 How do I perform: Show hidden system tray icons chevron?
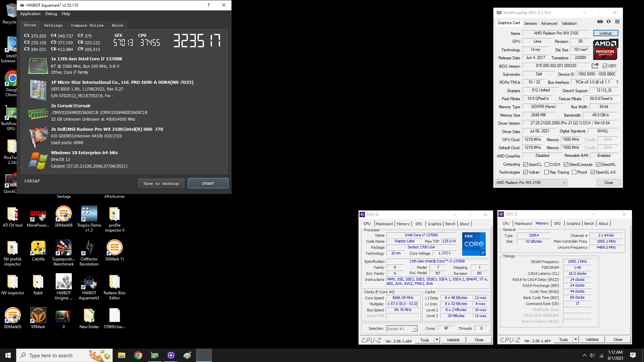tap(584, 355)
